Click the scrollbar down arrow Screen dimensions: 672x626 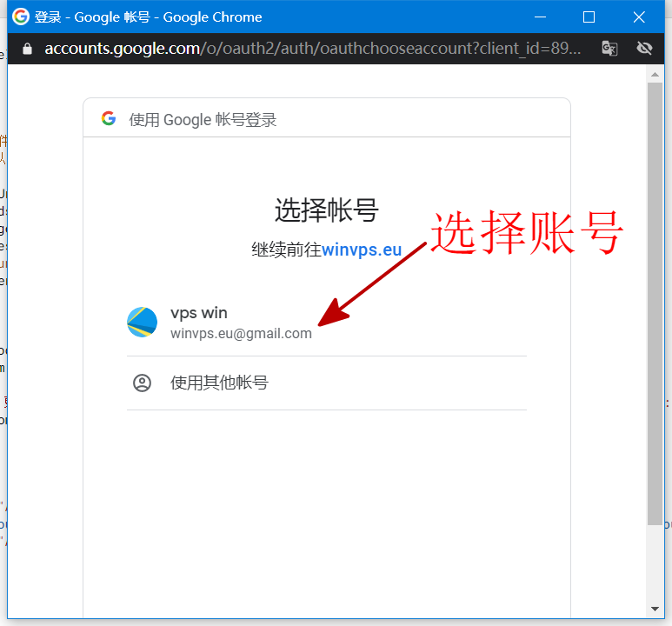pyautogui.click(x=655, y=609)
